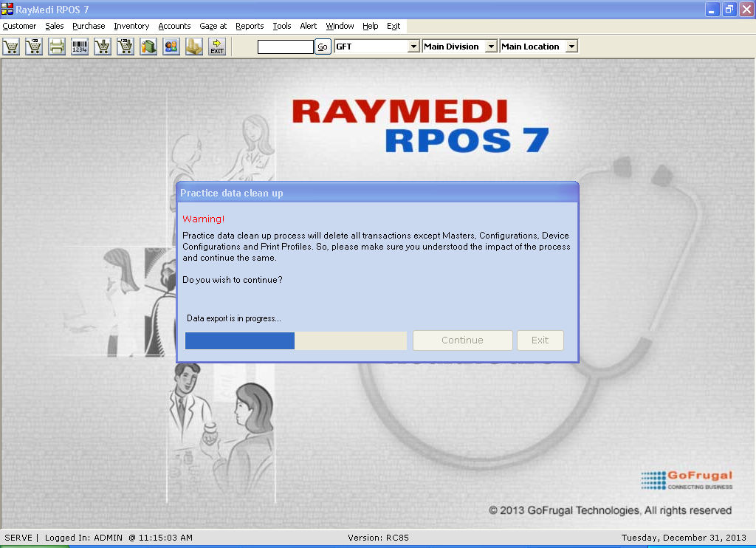Click 'Logged In: ADMIN' status bar text
756x548 pixels.
[84, 538]
